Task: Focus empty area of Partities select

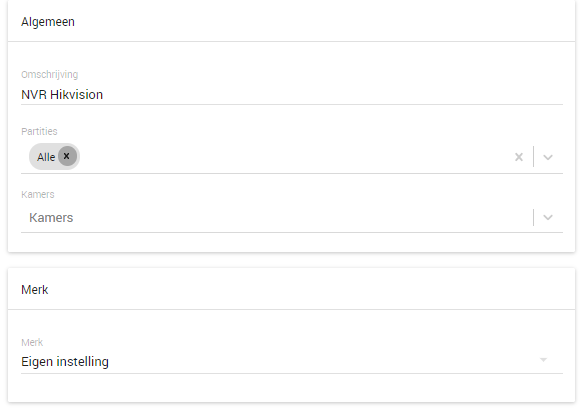Action: tap(293, 157)
